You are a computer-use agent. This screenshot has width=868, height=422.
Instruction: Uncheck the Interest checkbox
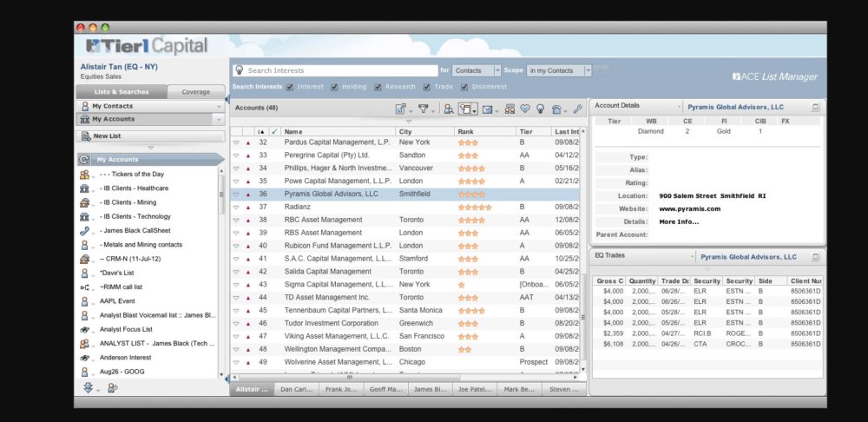290,87
